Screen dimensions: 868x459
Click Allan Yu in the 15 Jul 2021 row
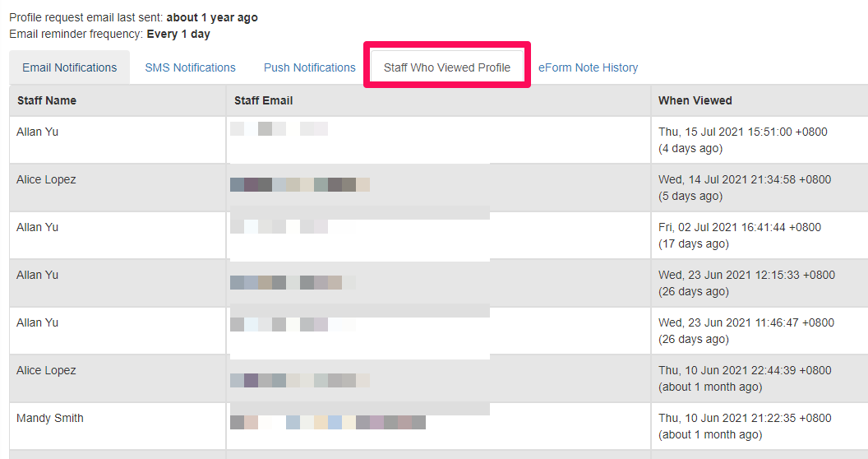(x=37, y=132)
